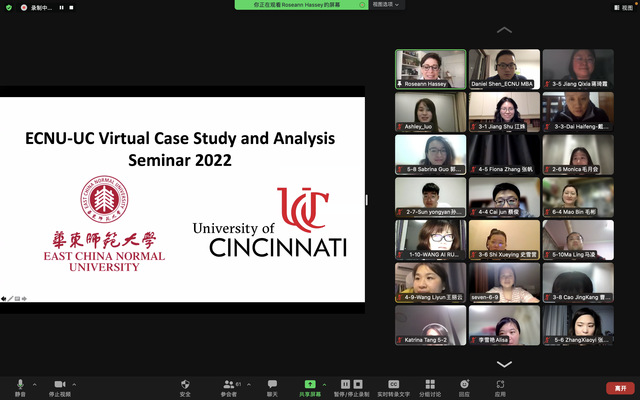The height and width of the screenshot is (400, 640).
Task: Select the Ashley_luo video tile
Action: click(431, 112)
